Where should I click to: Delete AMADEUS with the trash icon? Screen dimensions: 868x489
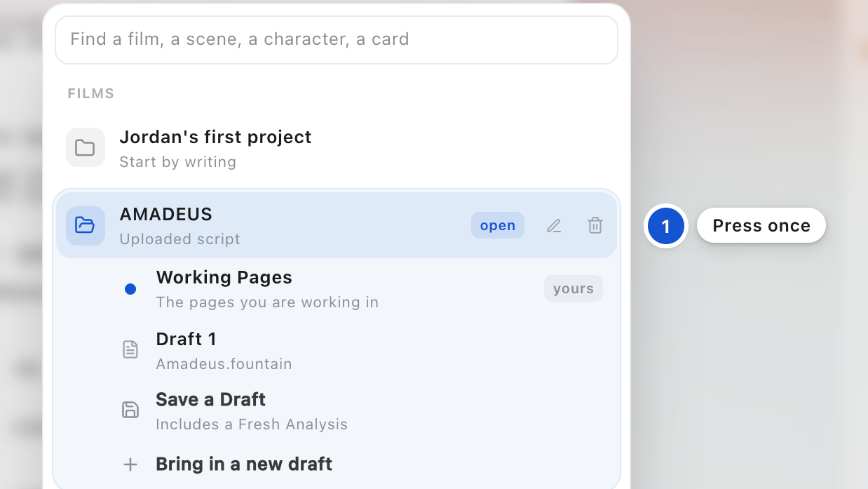click(595, 226)
